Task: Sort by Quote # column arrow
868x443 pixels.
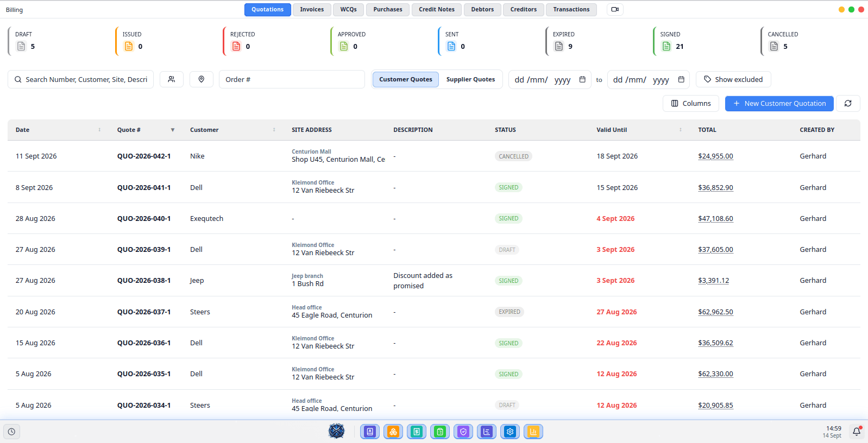Action: point(173,130)
